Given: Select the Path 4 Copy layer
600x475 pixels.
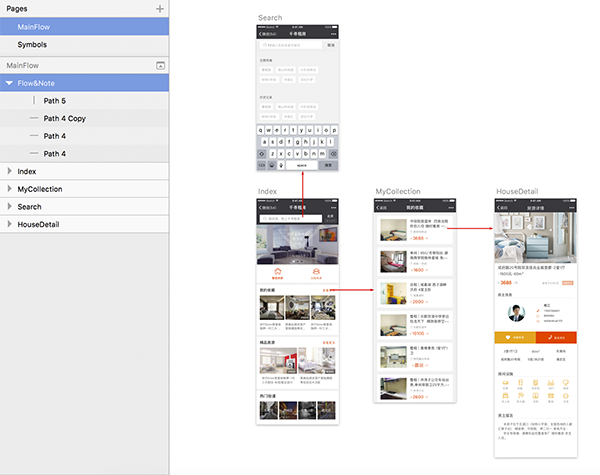Looking at the screenshot, I should pyautogui.click(x=64, y=119).
